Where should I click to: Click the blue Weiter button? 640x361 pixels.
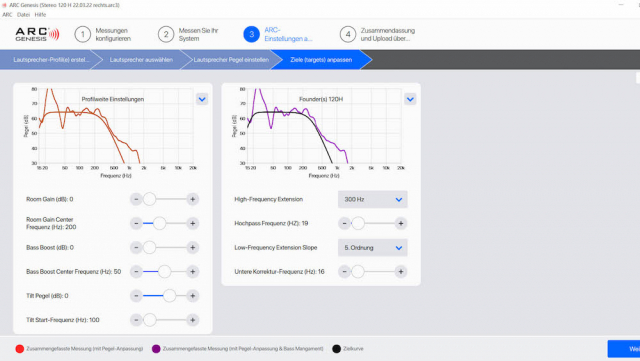pos(624,349)
